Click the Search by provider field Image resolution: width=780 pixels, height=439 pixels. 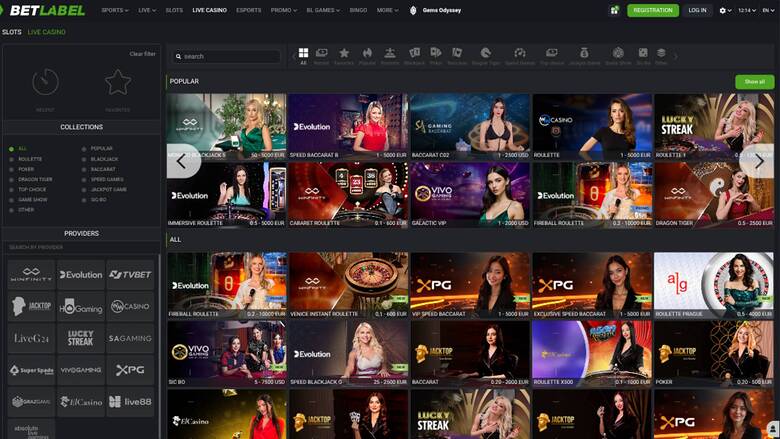(x=81, y=247)
